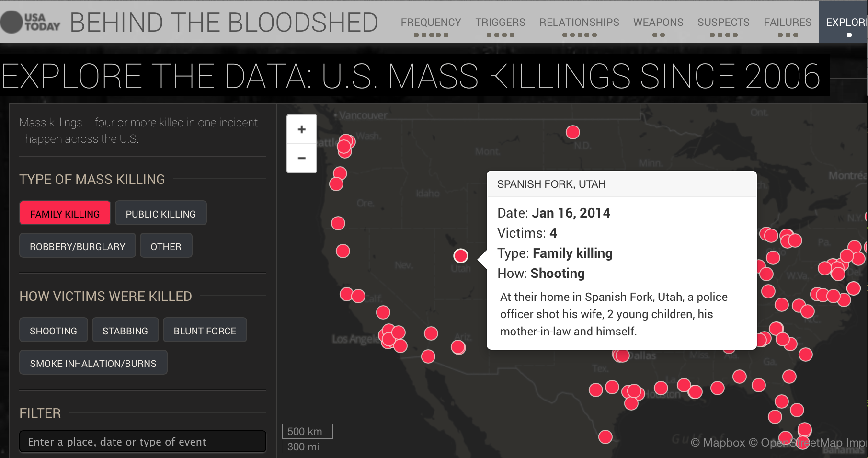Click the place, date or event filter field
This screenshot has height=458, width=868.
point(143,441)
